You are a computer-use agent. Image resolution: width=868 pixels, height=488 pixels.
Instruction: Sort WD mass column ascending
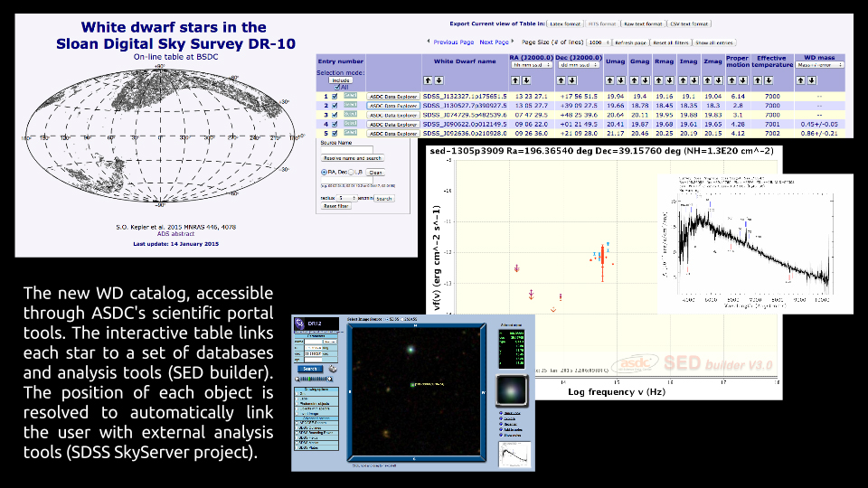(x=800, y=80)
